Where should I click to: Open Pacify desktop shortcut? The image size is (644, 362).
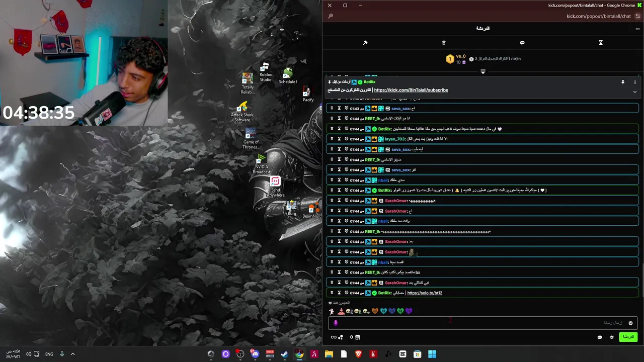(308, 94)
